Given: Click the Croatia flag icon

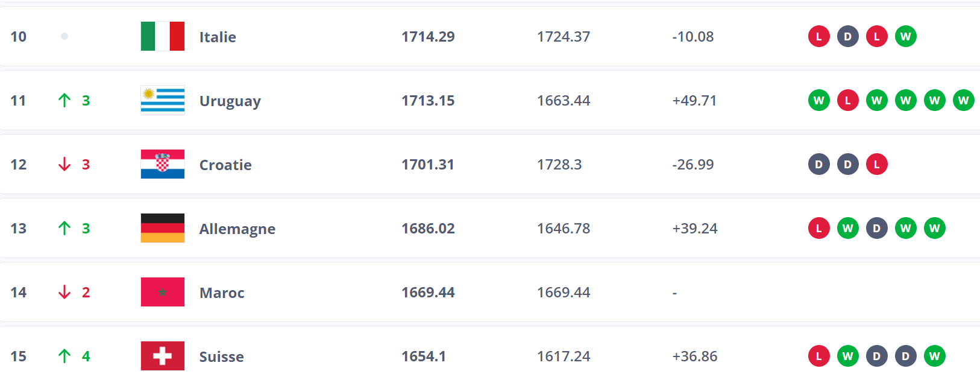Looking at the screenshot, I should coord(162,164).
